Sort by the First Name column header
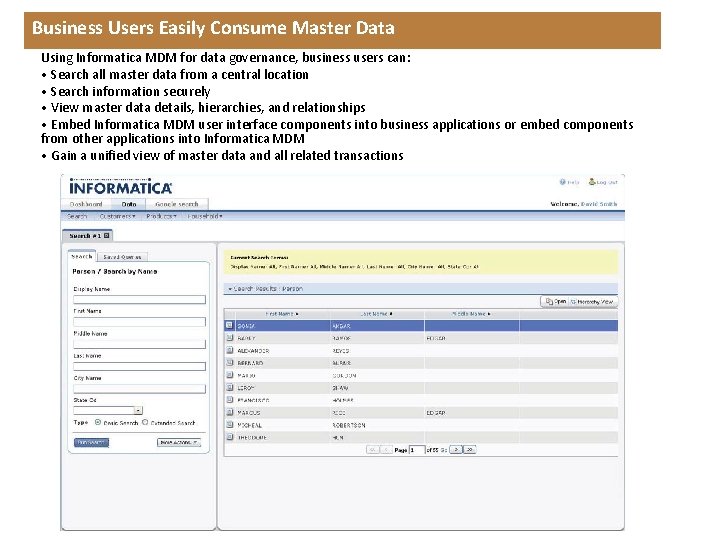Image resolution: width=720 pixels, height=540 pixels. click(282, 314)
